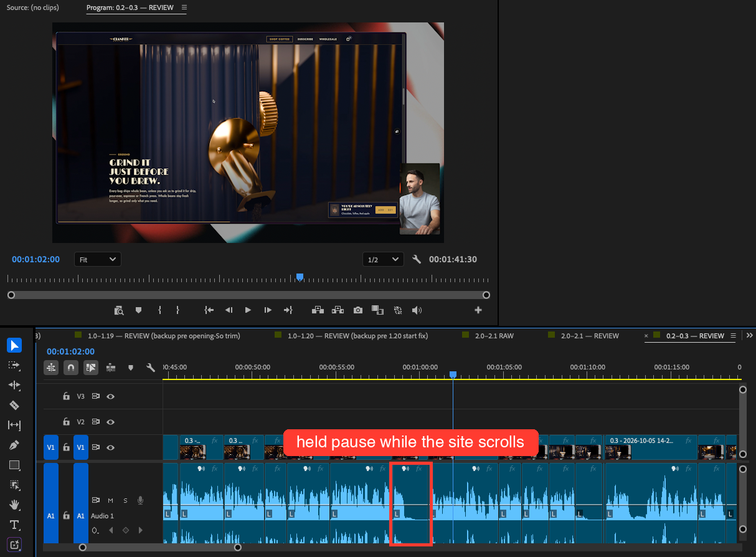This screenshot has width=756, height=557.
Task: Select the Razor tool
Action: coord(14,405)
